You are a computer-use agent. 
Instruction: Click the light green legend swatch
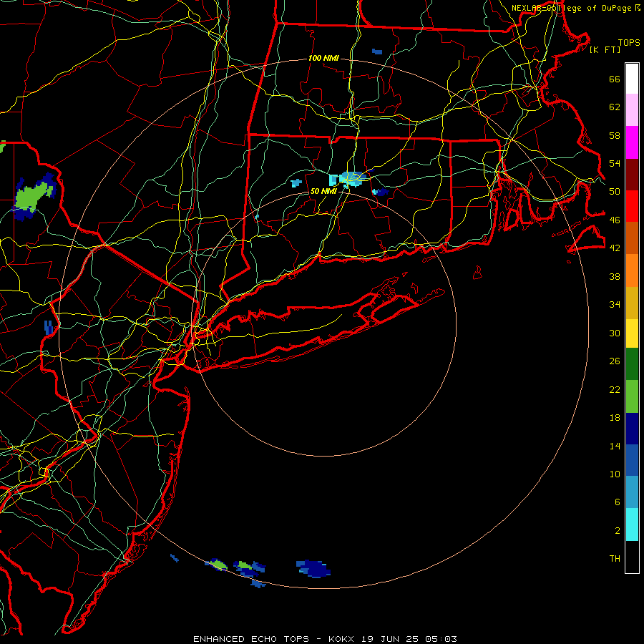coord(632,396)
